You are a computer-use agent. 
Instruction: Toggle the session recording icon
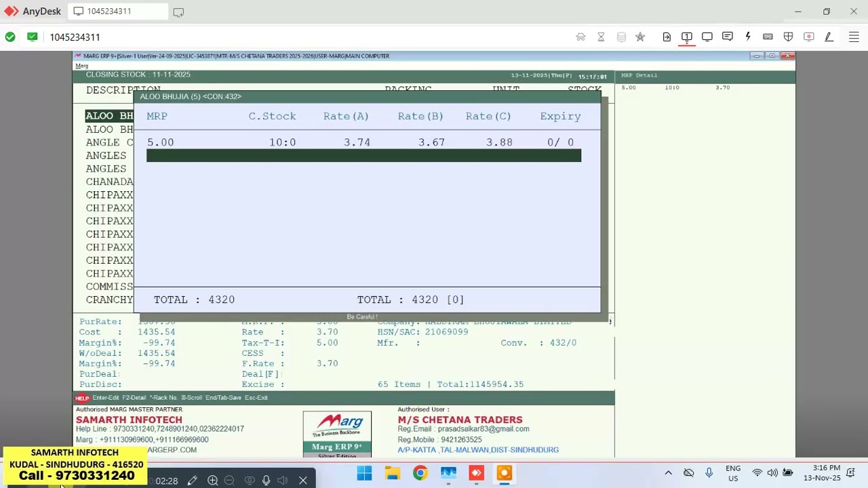tap(808, 37)
